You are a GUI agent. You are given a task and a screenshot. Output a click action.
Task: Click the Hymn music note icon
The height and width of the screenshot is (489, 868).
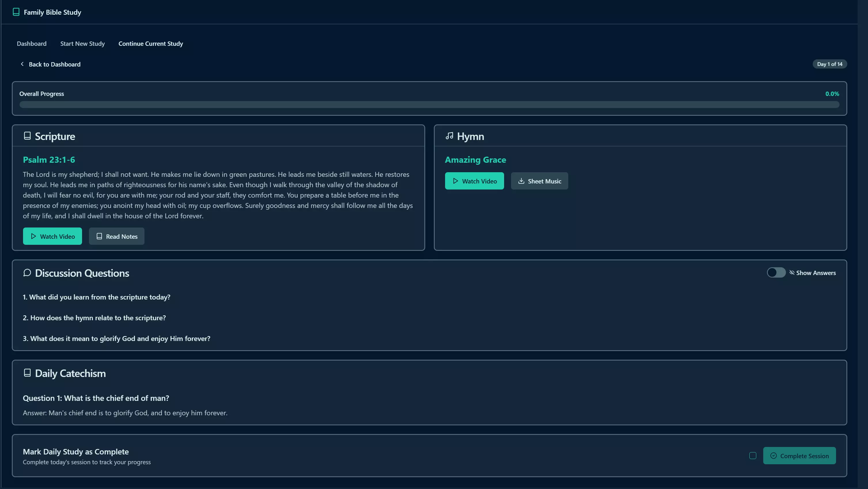(449, 136)
